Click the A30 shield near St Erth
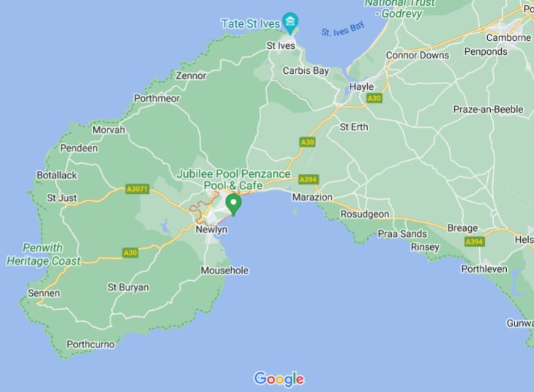Viewport: 534px width, 392px height. [307, 142]
